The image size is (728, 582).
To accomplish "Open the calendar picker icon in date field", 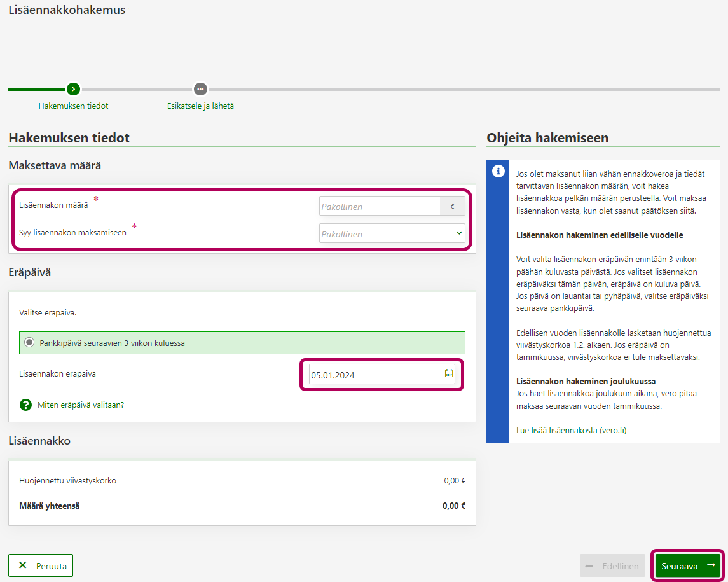I will [x=449, y=374].
